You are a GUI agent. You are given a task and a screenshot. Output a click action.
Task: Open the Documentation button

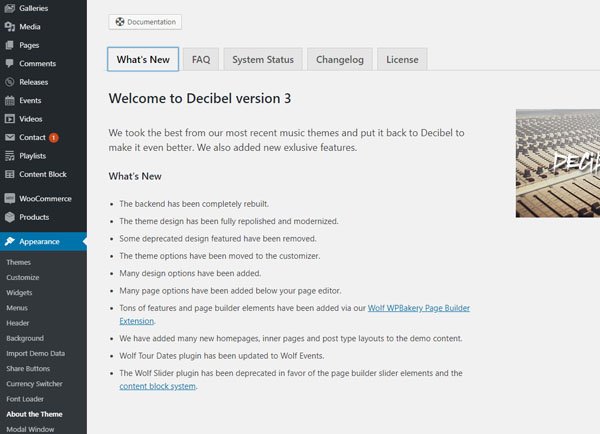coord(145,22)
